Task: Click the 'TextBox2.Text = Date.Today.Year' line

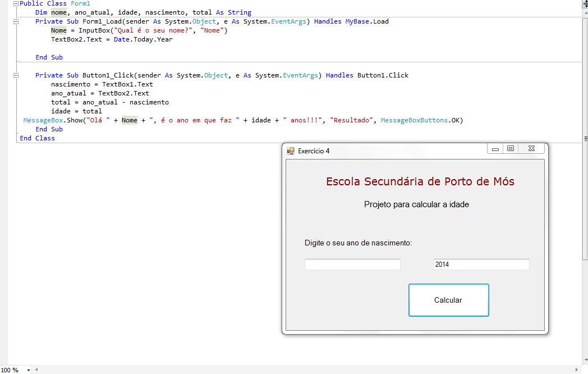Action: pyautogui.click(x=112, y=39)
